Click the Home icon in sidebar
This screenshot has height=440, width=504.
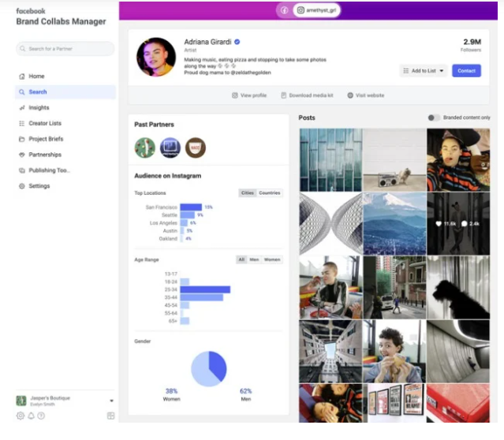[22, 76]
